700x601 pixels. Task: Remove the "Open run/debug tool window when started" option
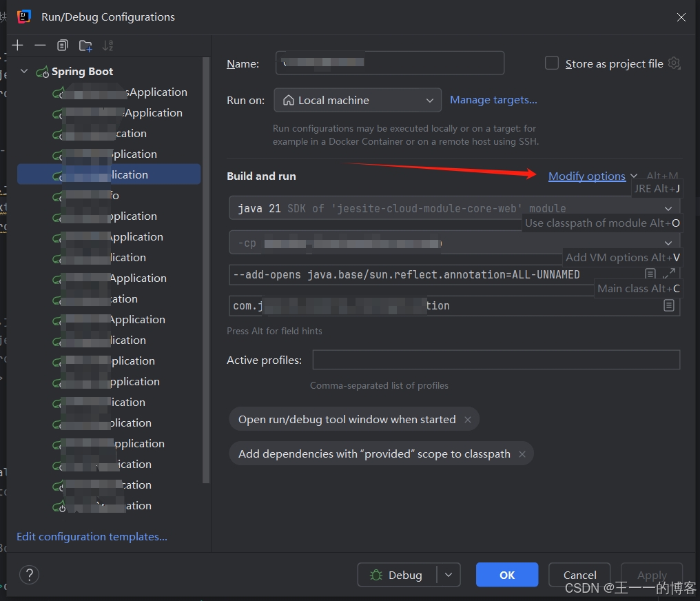coord(467,419)
